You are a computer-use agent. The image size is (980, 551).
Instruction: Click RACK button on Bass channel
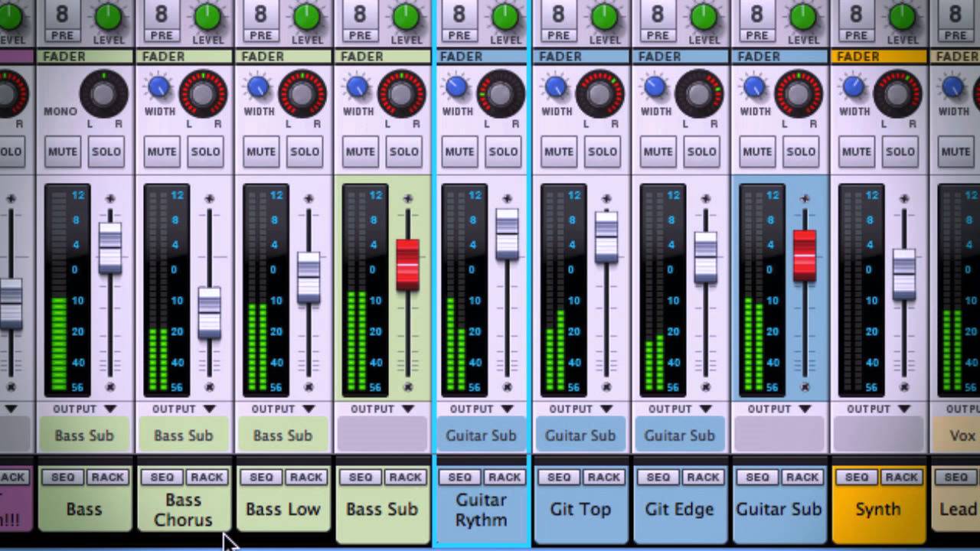click(x=107, y=478)
